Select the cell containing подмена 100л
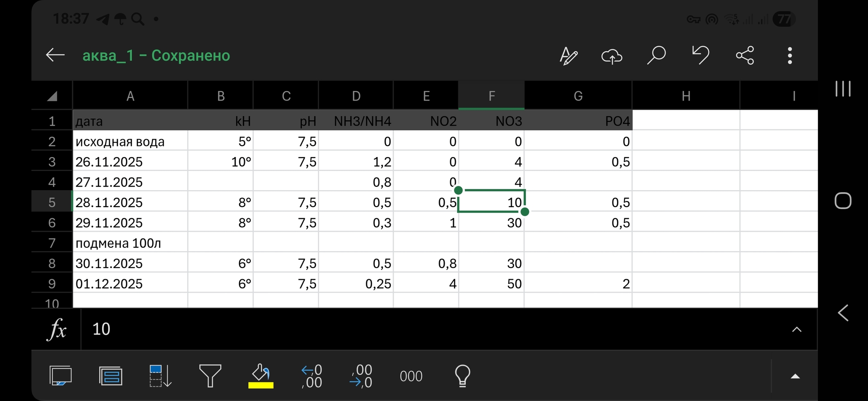The image size is (868, 401). [130, 243]
